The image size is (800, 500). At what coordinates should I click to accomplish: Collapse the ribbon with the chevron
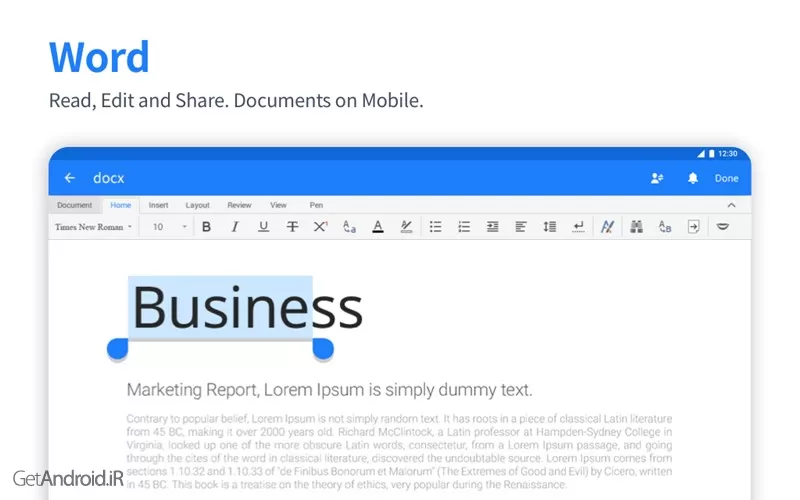[731, 205]
